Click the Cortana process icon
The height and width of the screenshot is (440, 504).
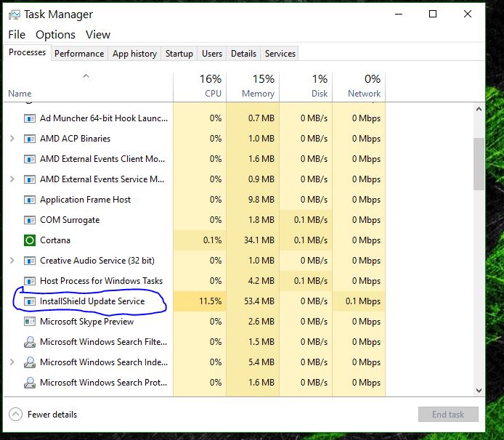(x=30, y=240)
